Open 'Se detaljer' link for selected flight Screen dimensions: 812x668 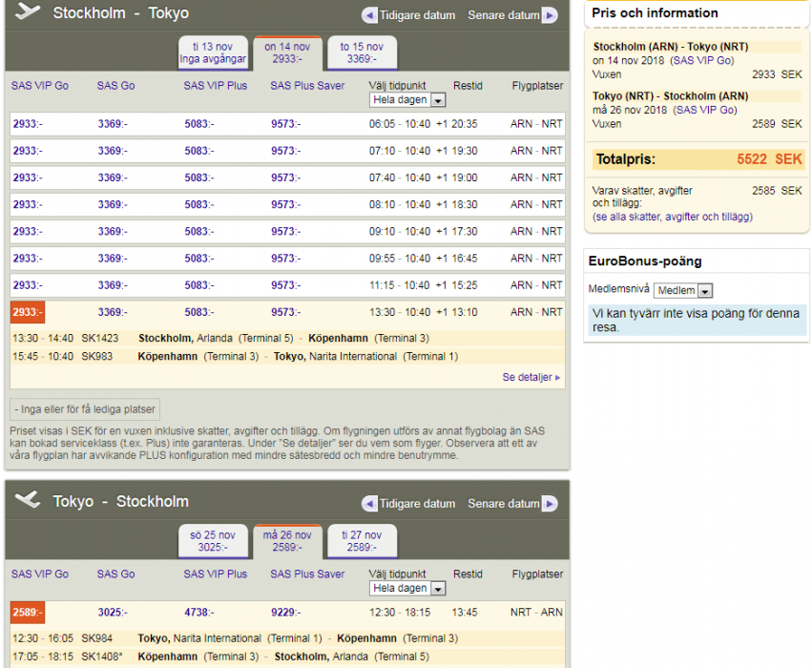tap(531, 377)
